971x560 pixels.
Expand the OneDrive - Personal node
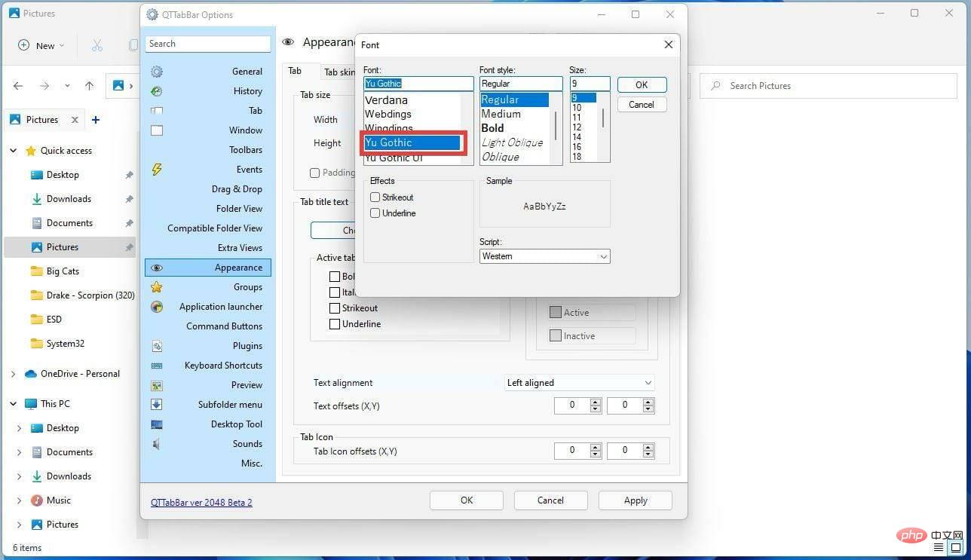tap(14, 374)
